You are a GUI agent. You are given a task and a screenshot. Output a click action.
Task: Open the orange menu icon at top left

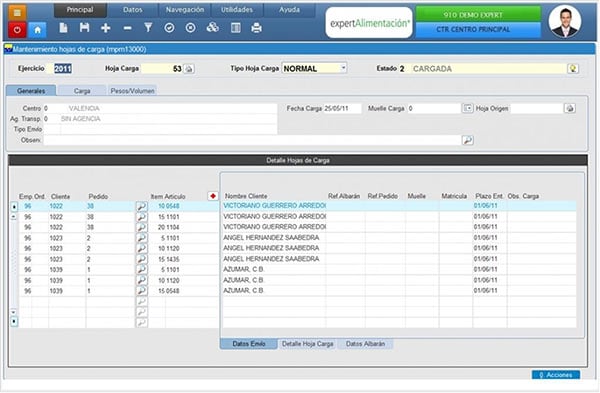[x=17, y=13]
